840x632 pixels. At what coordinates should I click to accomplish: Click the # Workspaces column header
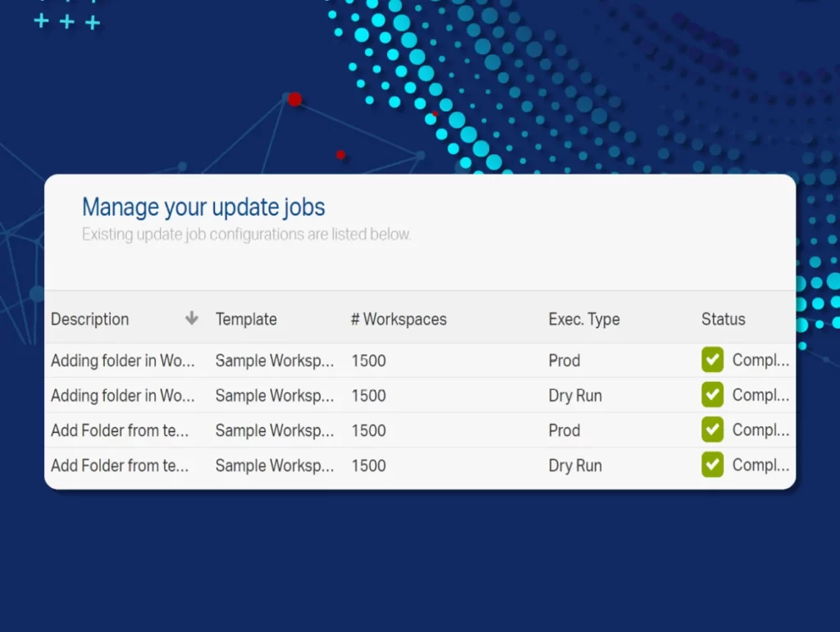coord(399,319)
